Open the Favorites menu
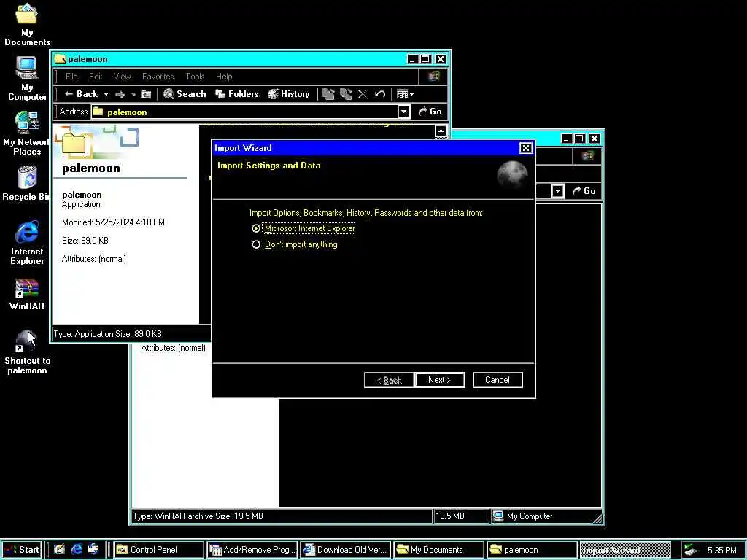 [158, 76]
